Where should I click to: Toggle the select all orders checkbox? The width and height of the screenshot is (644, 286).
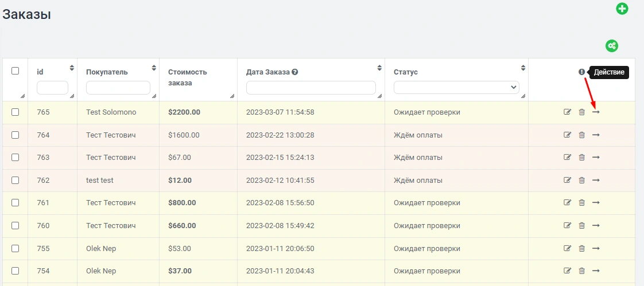coord(15,71)
